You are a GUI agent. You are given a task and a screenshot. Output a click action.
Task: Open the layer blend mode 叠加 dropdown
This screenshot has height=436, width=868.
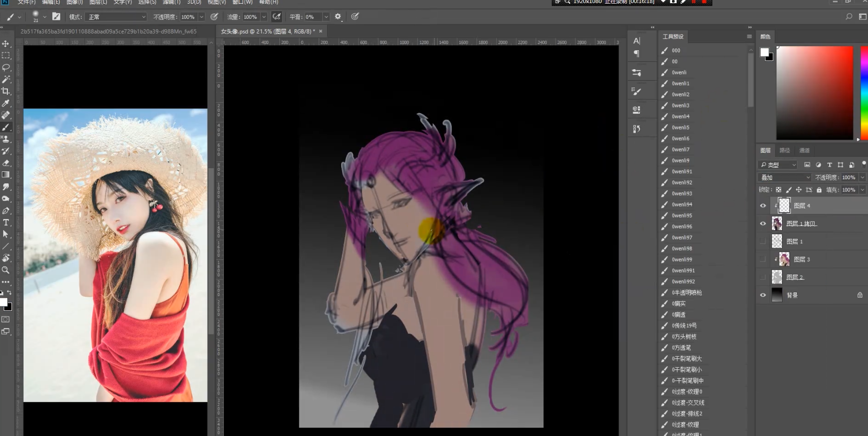(785, 178)
